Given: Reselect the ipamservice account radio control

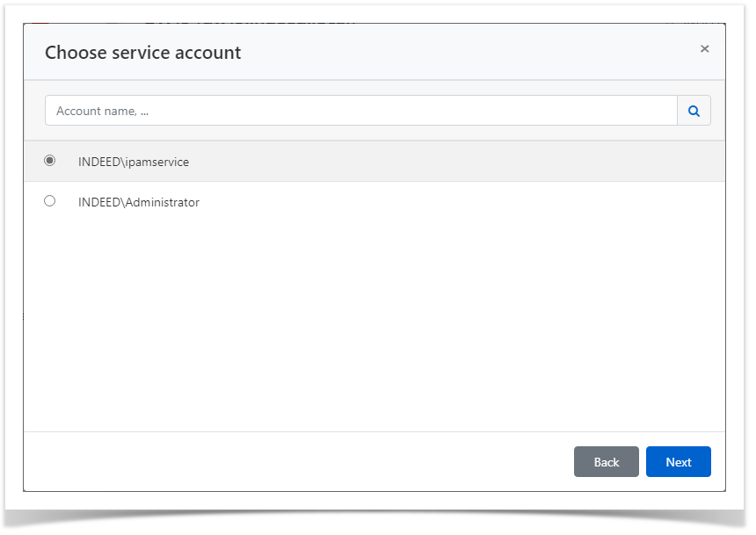Looking at the screenshot, I should coord(50,161).
